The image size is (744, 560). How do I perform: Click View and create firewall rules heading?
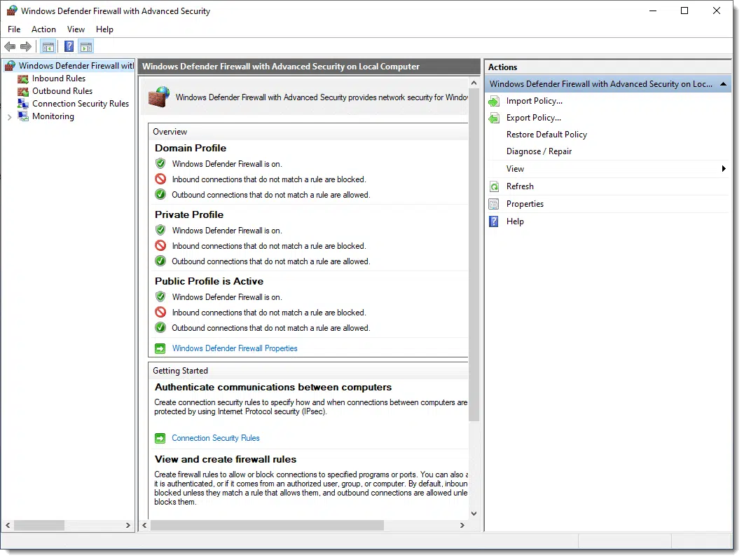pyautogui.click(x=226, y=459)
